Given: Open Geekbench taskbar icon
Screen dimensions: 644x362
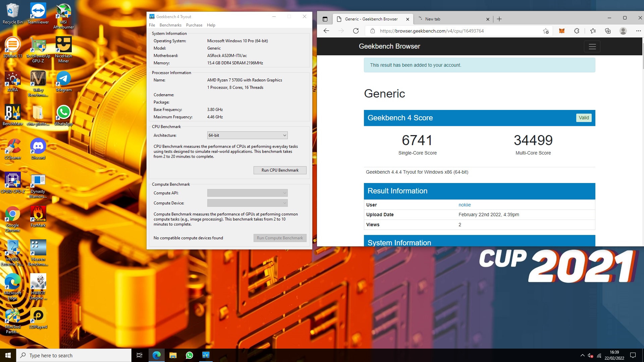Looking at the screenshot, I should tap(206, 355).
